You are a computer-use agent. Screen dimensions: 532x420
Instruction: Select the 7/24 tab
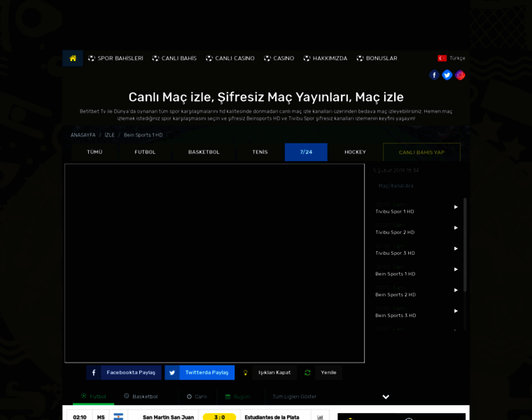(306, 152)
